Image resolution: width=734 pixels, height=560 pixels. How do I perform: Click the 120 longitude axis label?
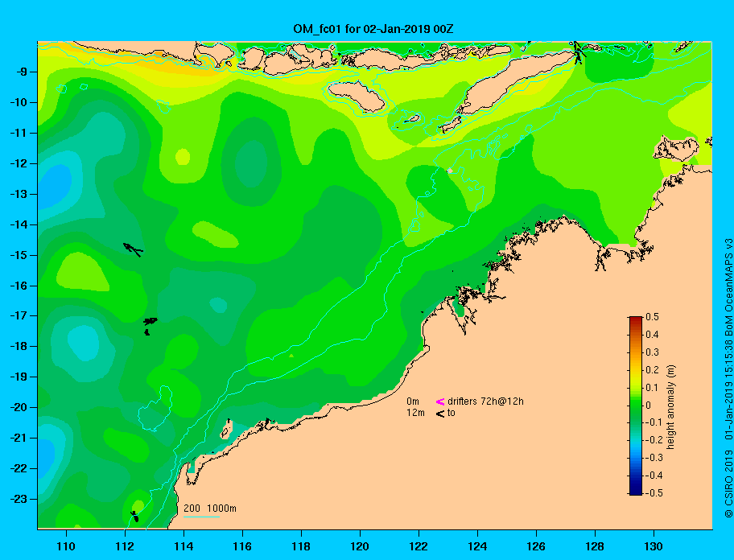coord(360,546)
